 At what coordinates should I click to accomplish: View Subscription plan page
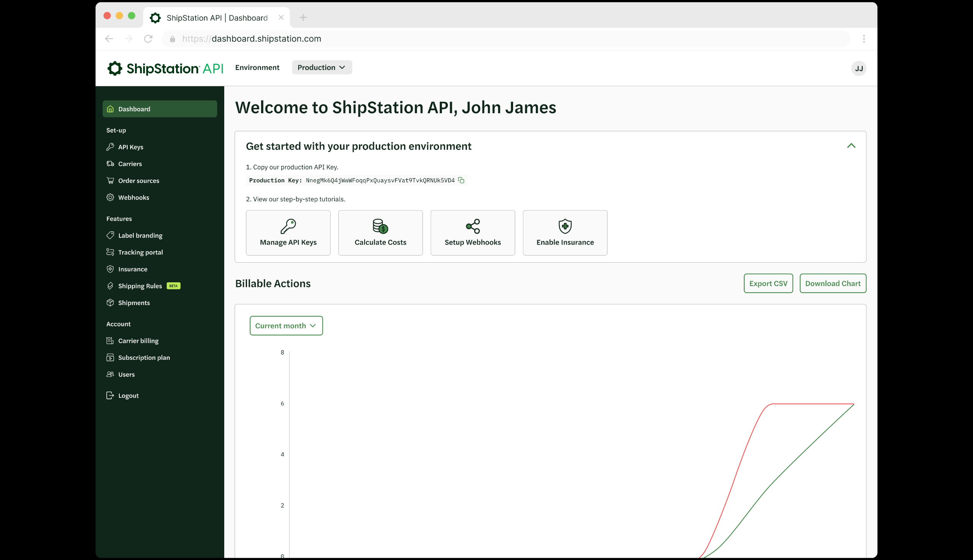(144, 358)
